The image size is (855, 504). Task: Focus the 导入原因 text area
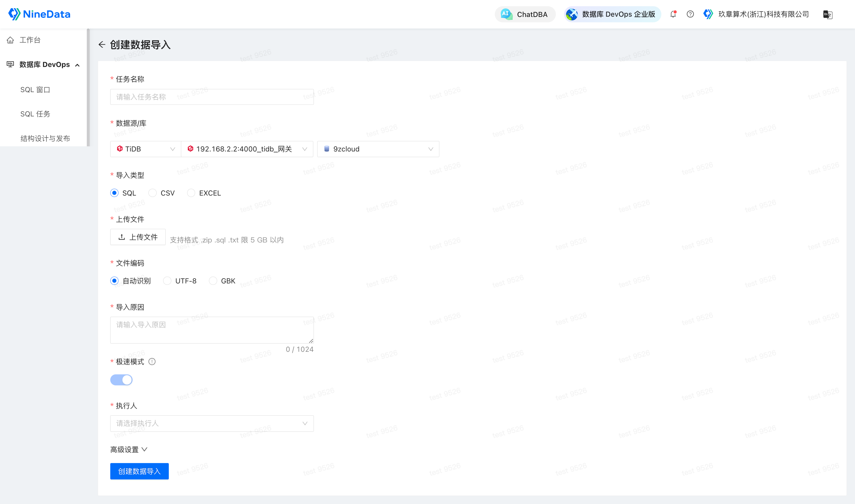pos(212,330)
